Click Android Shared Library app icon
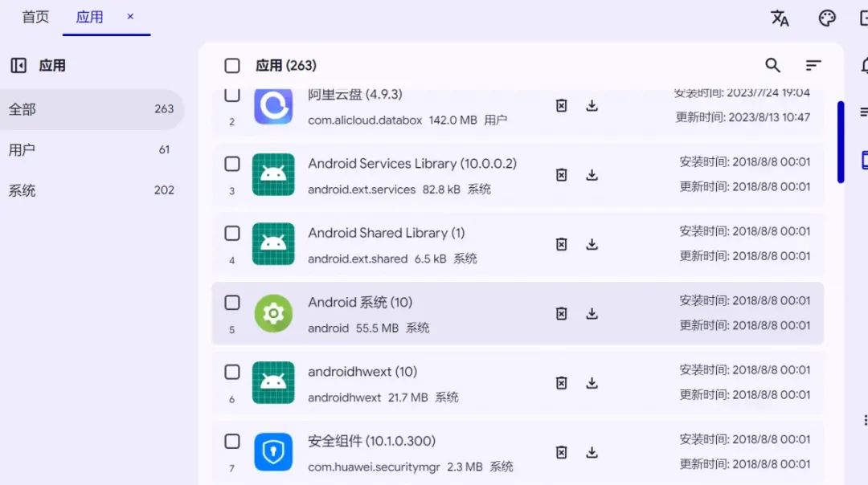The width and height of the screenshot is (868, 485). 273,244
